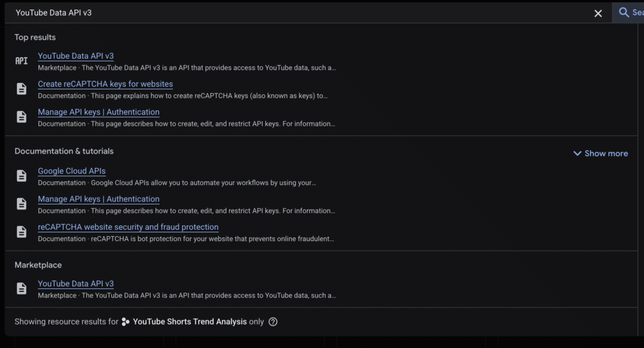Open Create reCAPTCHA keys for websites link

pos(105,84)
